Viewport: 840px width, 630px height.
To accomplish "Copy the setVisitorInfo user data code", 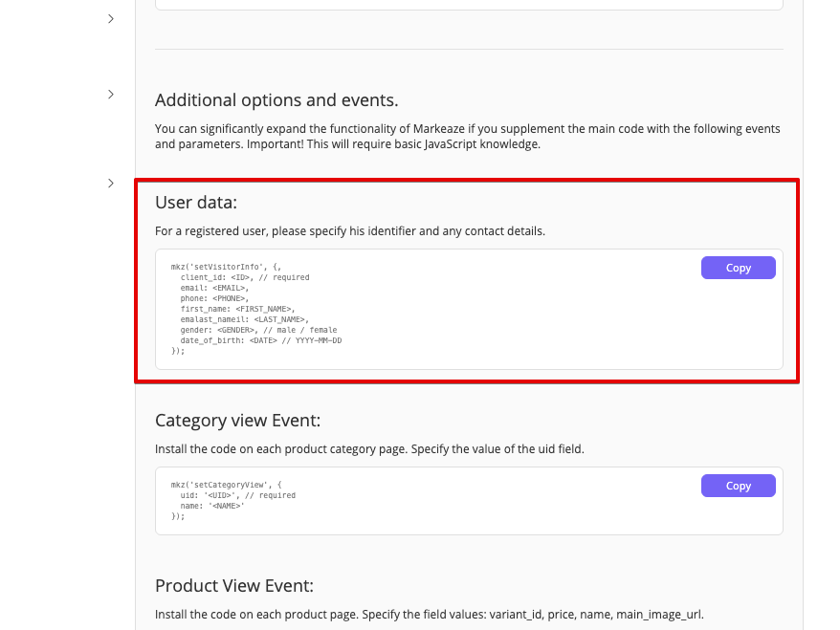I will coord(738,268).
